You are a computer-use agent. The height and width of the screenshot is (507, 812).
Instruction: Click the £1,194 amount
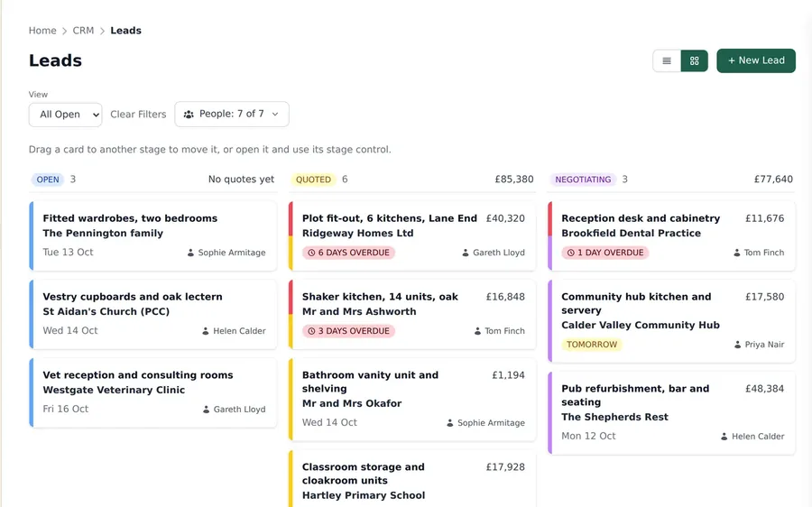[x=508, y=375]
